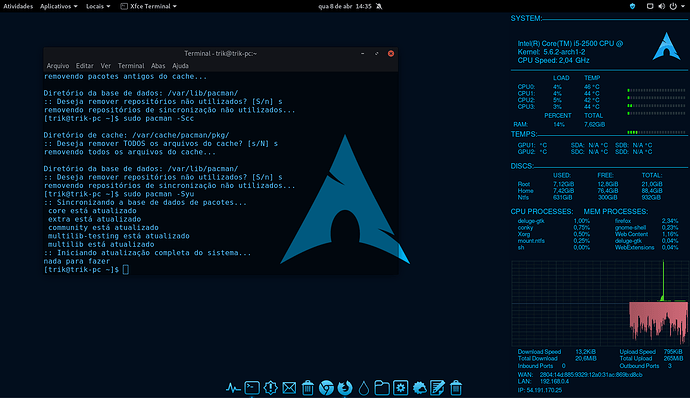Open the Locais dropdown menu
The height and width of the screenshot is (398, 690).
coord(98,6)
